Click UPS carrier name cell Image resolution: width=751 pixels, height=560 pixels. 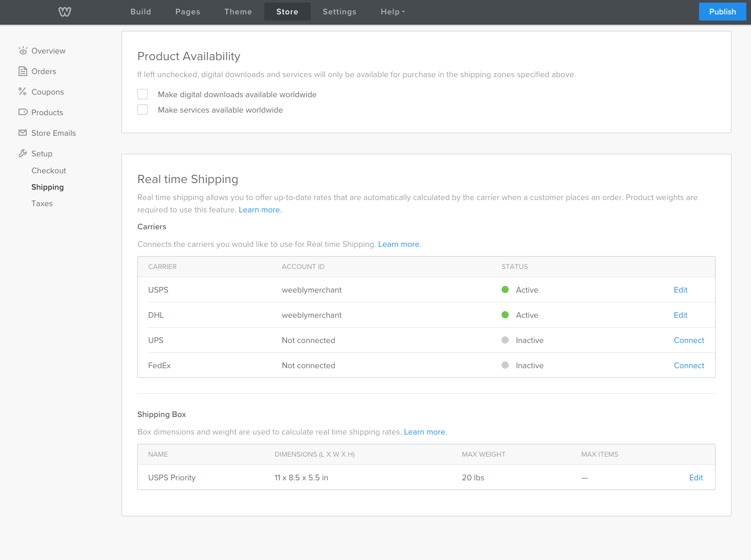click(x=156, y=340)
